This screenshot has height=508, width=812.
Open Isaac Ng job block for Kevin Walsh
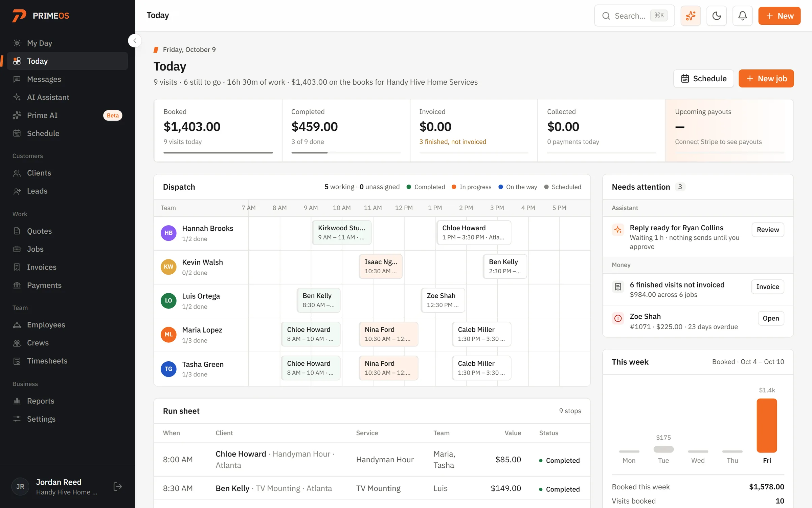coord(381,266)
